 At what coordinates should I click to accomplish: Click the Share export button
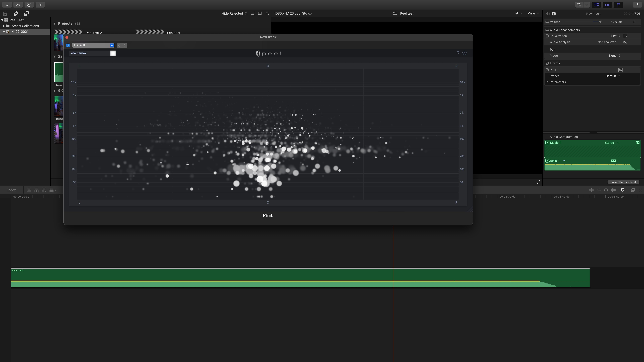click(637, 5)
